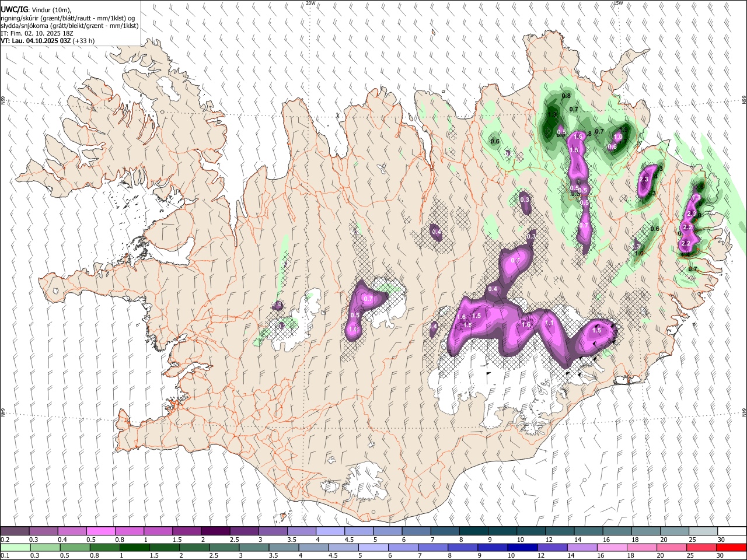
Task: Pick bottom-row legend swatch between 0.5 and 0.8
Action: tap(75, 548)
